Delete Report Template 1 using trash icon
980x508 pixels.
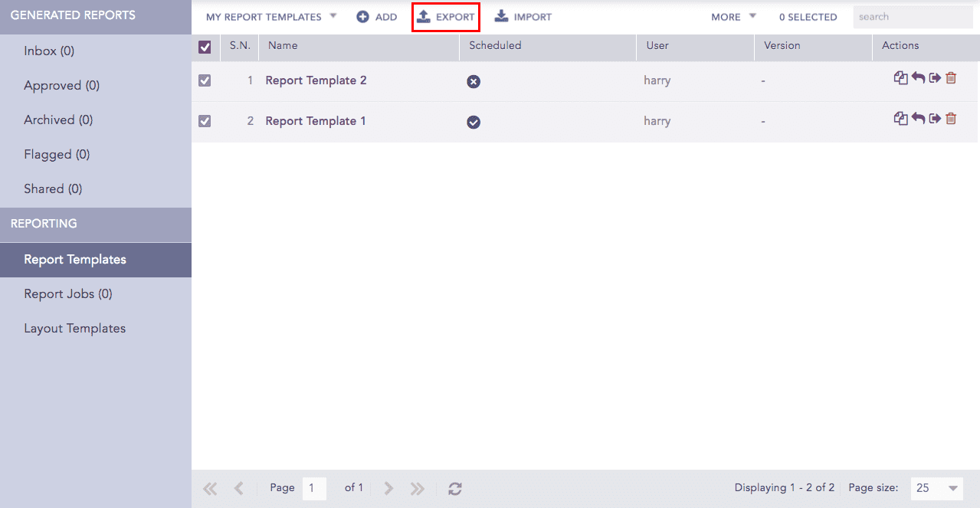[951, 119]
